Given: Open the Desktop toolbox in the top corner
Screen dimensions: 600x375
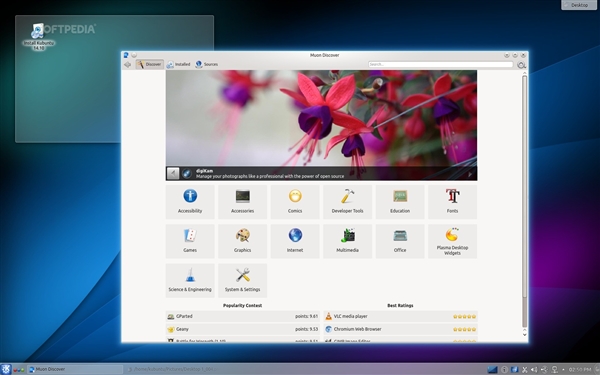Looking at the screenshot, I should [579, 5].
